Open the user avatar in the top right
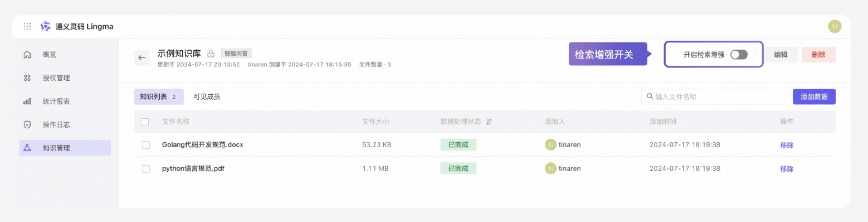The image size is (868, 222). (x=835, y=26)
